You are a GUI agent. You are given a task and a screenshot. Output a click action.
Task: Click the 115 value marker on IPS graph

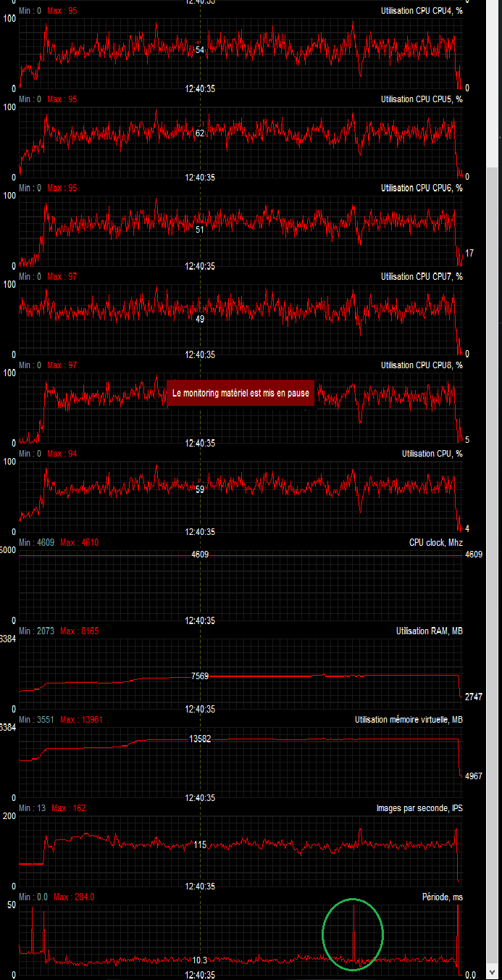(x=200, y=844)
